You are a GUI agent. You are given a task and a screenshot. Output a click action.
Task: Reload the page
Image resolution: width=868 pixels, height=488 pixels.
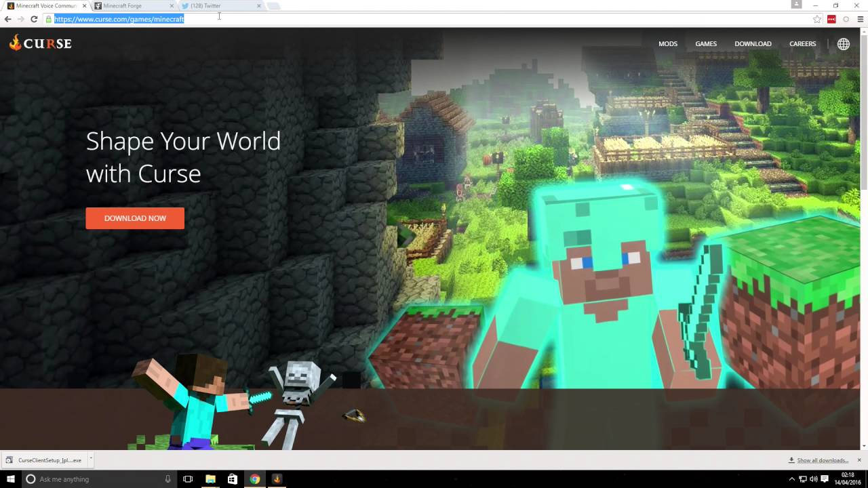pyautogui.click(x=34, y=19)
